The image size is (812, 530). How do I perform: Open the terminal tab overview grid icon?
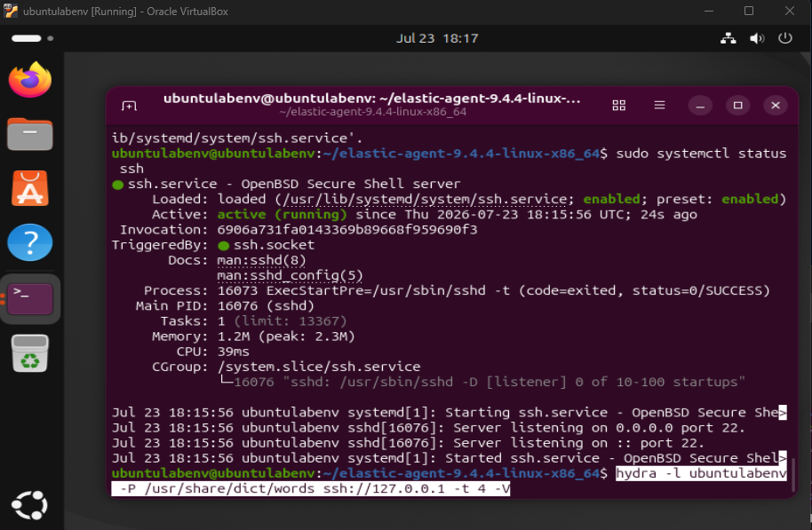[x=619, y=106]
